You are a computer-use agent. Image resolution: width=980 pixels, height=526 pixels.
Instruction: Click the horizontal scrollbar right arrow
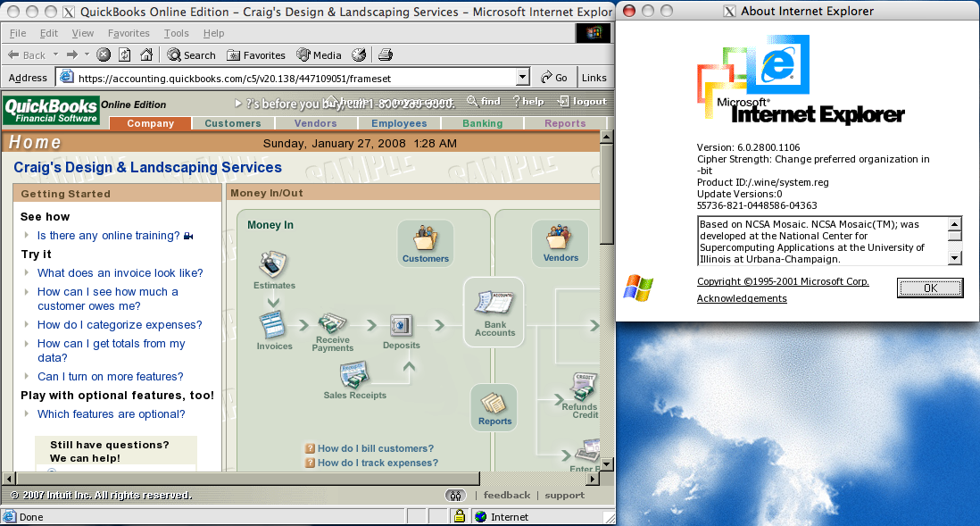594,479
